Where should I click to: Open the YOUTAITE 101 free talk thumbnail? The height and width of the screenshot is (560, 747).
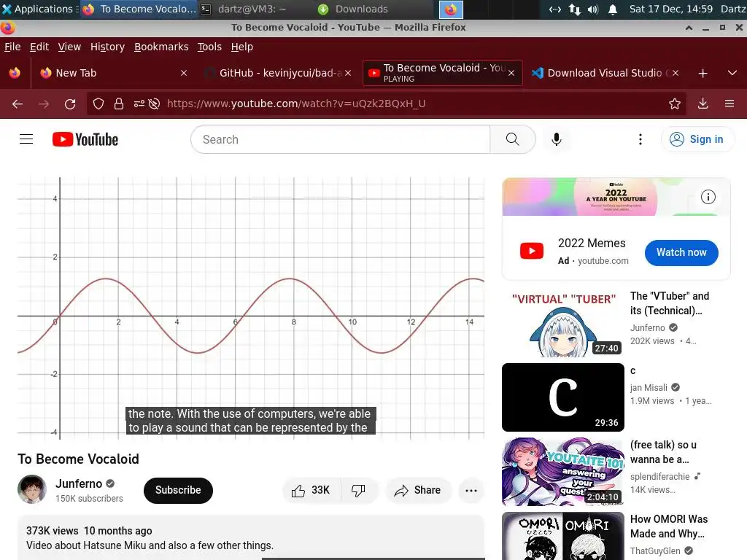[562, 472]
